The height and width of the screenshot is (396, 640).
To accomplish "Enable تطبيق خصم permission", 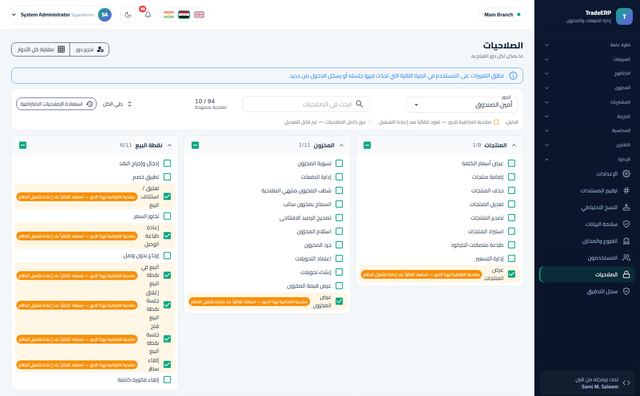I will tap(167, 177).
